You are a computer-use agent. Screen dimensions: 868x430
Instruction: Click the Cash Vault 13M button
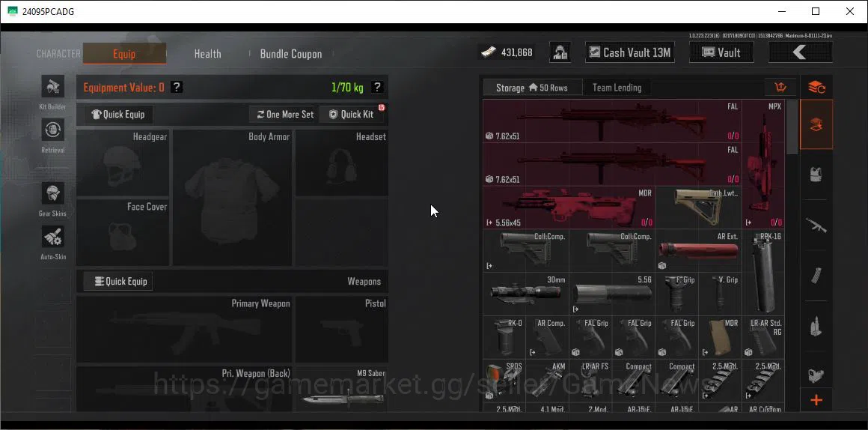click(x=630, y=52)
